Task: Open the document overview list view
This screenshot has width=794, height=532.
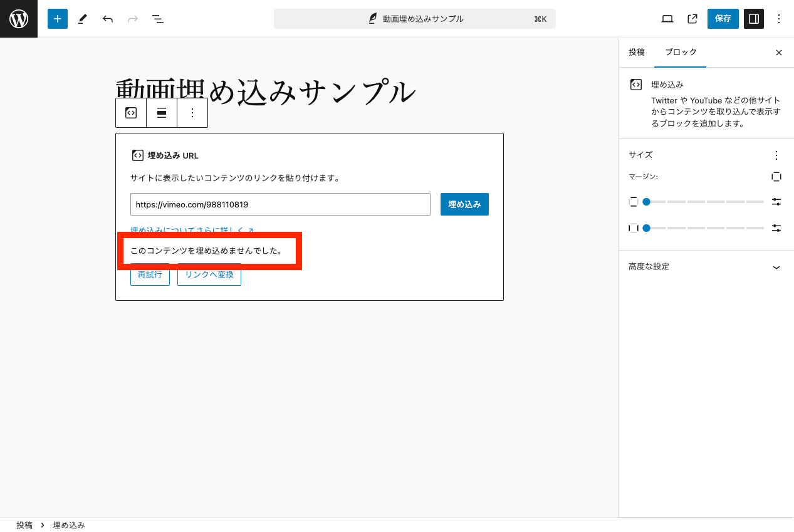Action: (x=158, y=19)
